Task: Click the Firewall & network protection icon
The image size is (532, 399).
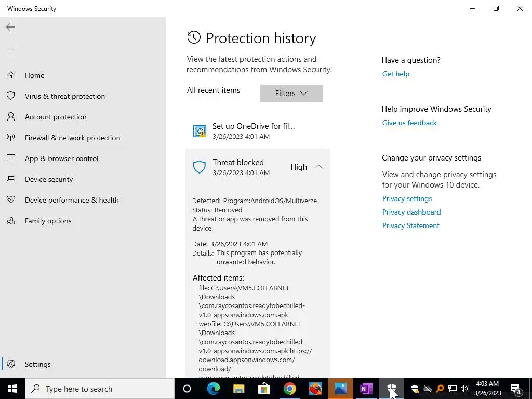Action: pyautogui.click(x=11, y=138)
